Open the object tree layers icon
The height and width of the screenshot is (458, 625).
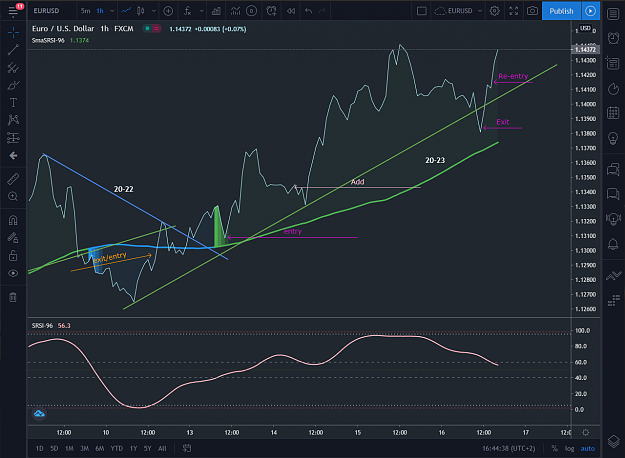[x=613, y=441]
